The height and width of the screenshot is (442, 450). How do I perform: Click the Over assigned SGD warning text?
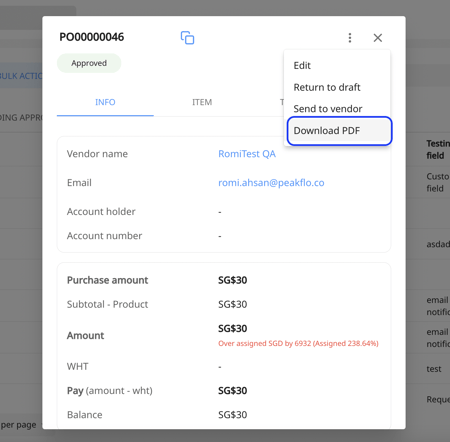point(298,343)
